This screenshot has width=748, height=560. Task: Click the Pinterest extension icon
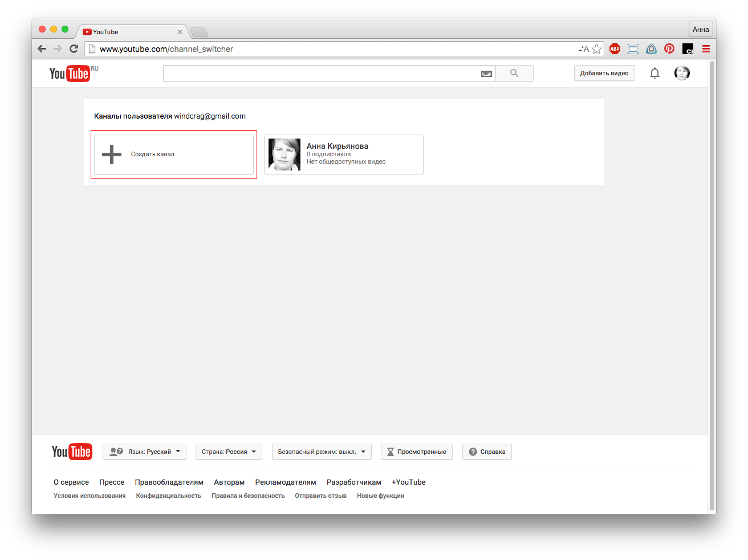(669, 49)
